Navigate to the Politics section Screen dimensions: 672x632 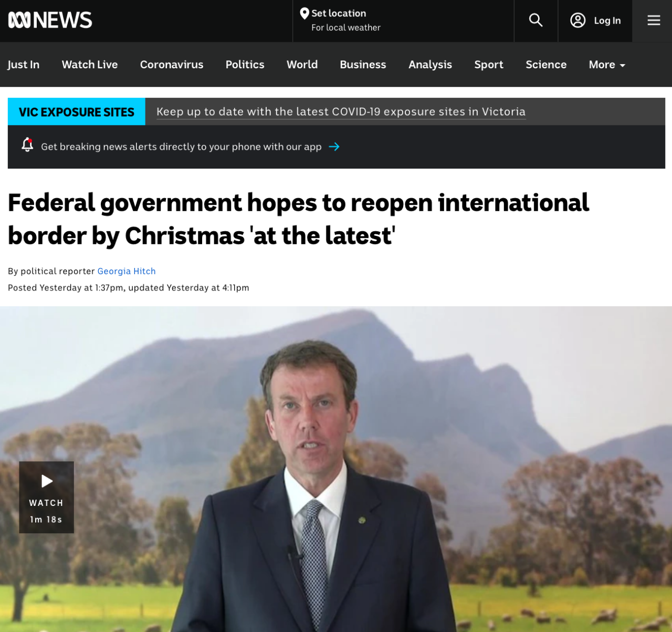tap(245, 65)
